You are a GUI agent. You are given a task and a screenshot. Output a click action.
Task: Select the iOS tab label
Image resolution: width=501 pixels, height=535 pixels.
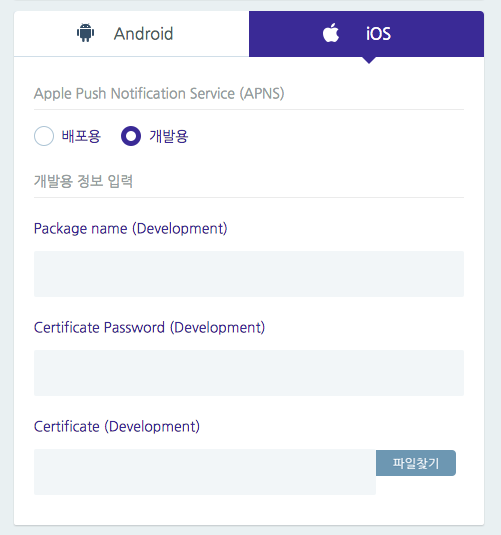point(378,34)
